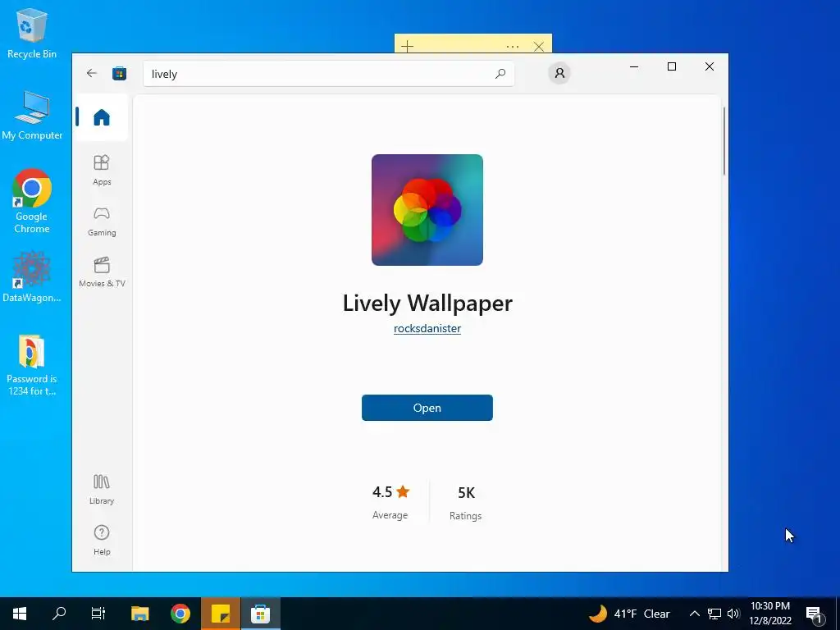Open the Movies & TV section
Image resolution: width=840 pixels, height=630 pixels.
coord(101,272)
